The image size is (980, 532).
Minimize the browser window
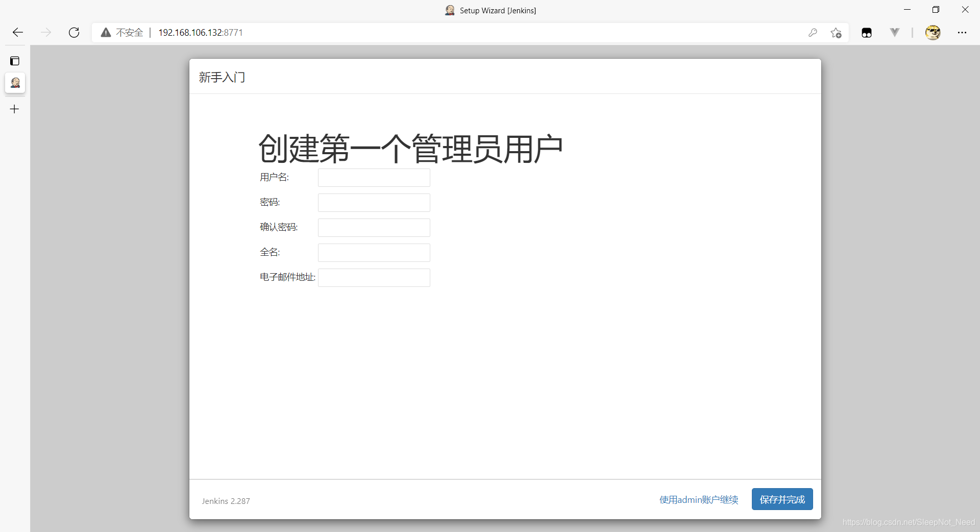(x=907, y=10)
